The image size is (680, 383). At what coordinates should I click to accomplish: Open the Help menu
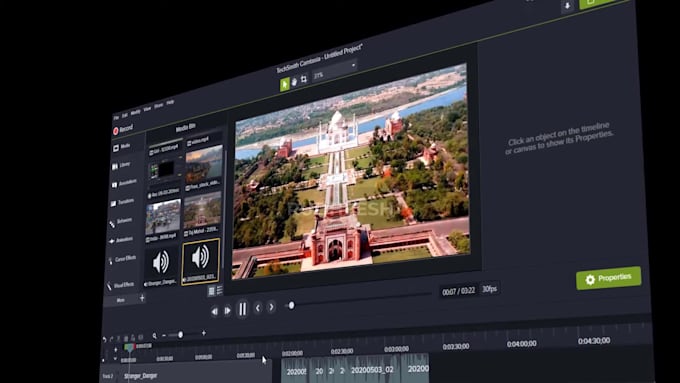click(170, 102)
